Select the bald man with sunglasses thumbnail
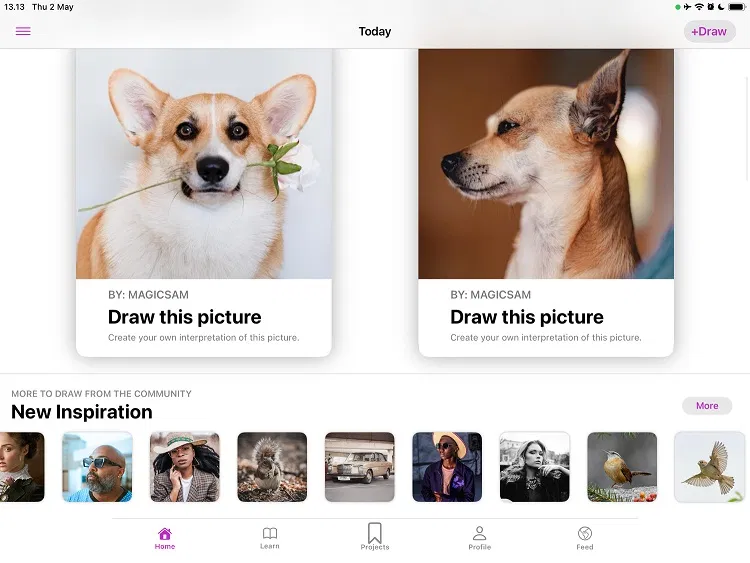The height and width of the screenshot is (563, 750). (97, 467)
